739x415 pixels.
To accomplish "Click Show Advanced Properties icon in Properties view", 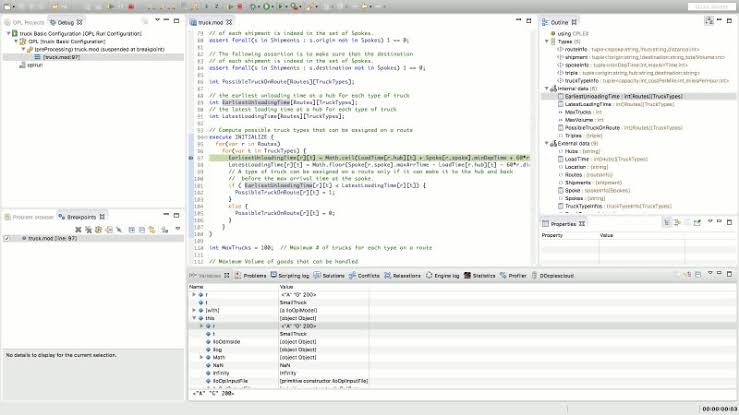I will tap(677, 222).
